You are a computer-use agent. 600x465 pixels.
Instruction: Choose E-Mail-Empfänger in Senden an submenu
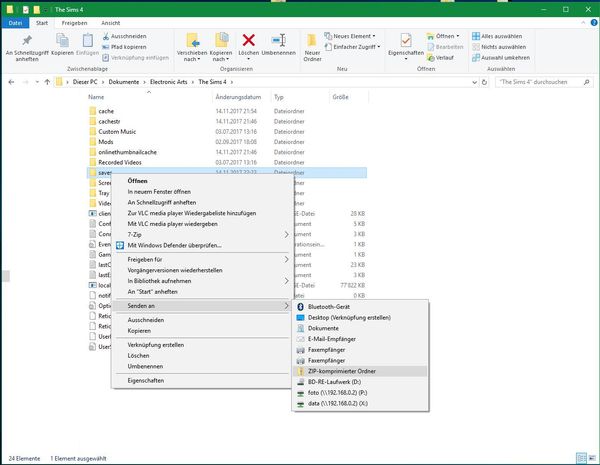(360, 339)
